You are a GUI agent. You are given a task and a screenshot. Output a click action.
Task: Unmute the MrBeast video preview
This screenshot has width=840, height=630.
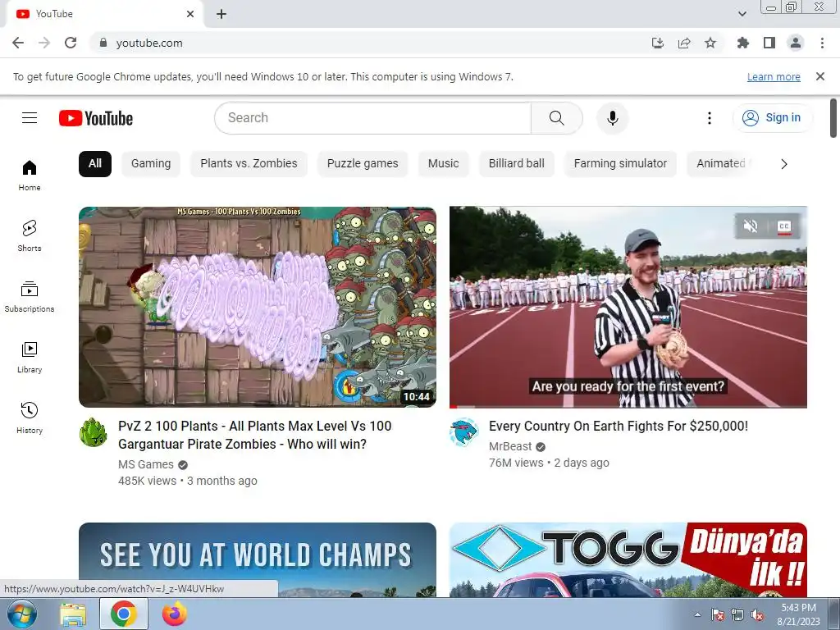click(751, 226)
